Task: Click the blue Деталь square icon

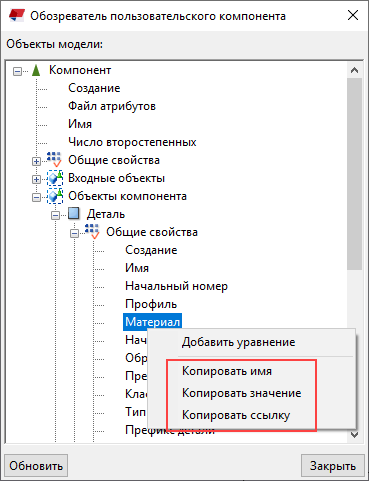Action: click(74, 213)
